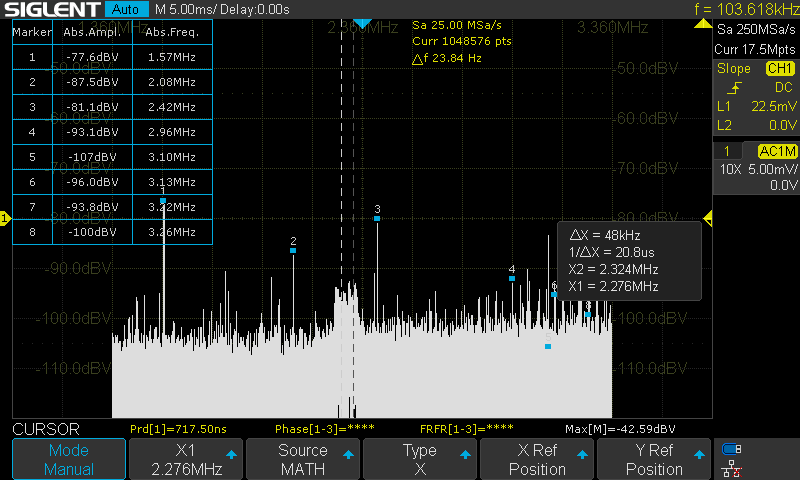Screen dimensions: 800x480
Task: Select marker row 4 at 2.96MHz
Action: (112, 132)
